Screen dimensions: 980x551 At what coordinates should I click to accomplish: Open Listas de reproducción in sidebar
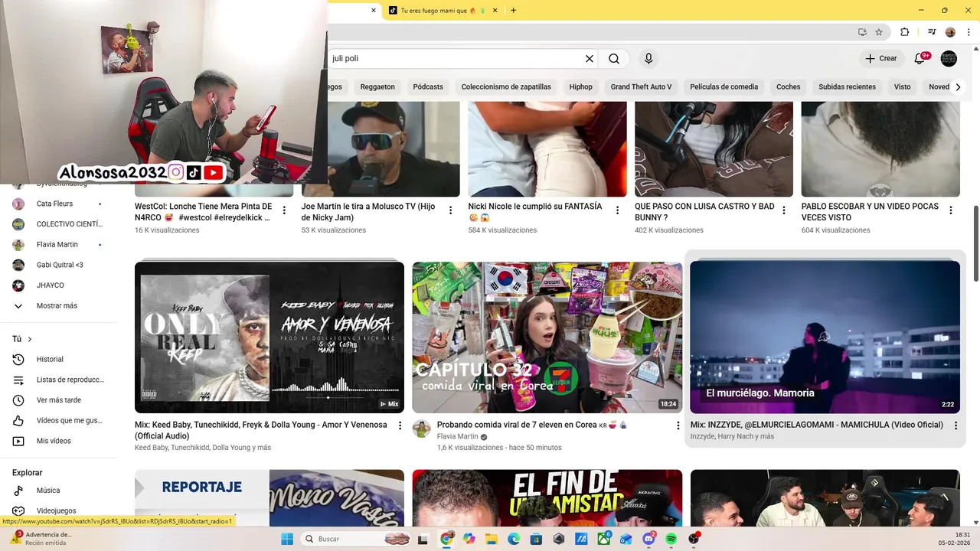59,380
